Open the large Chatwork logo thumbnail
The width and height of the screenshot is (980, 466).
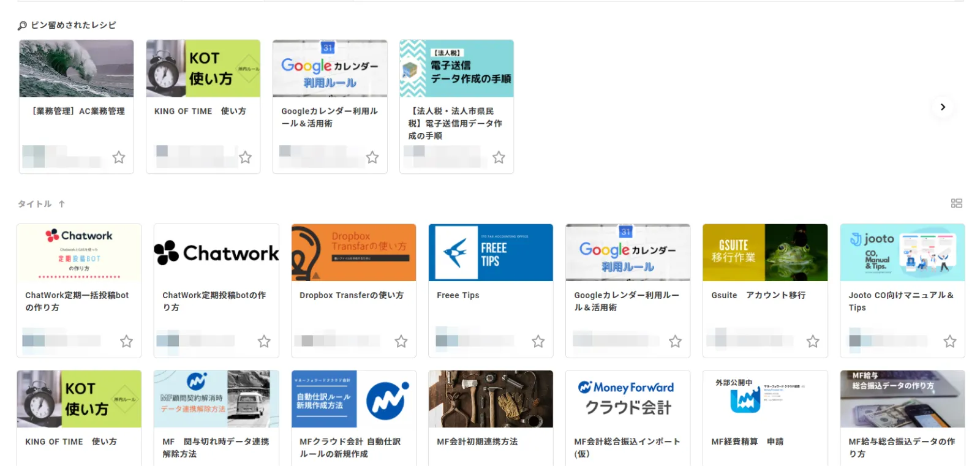(x=216, y=252)
